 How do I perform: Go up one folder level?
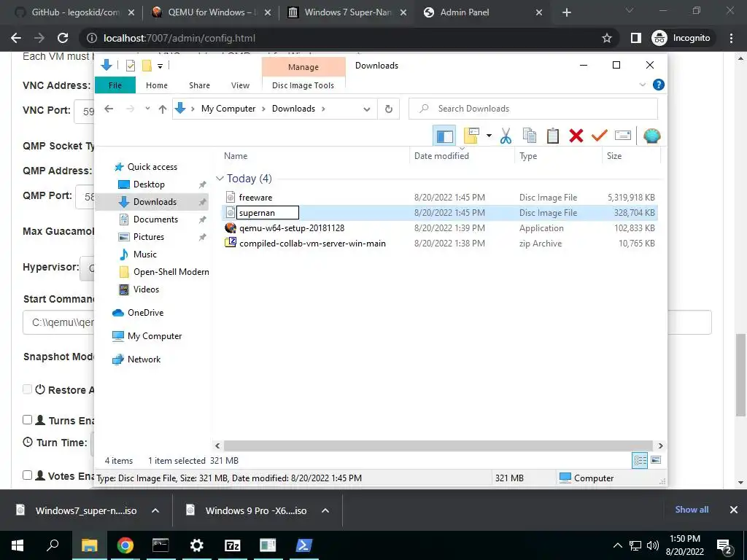coord(163,109)
